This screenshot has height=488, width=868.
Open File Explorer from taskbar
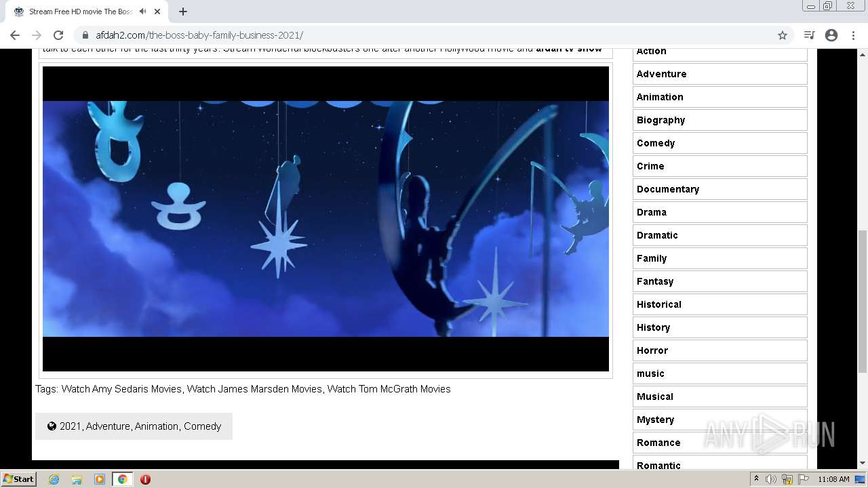coord(77,479)
